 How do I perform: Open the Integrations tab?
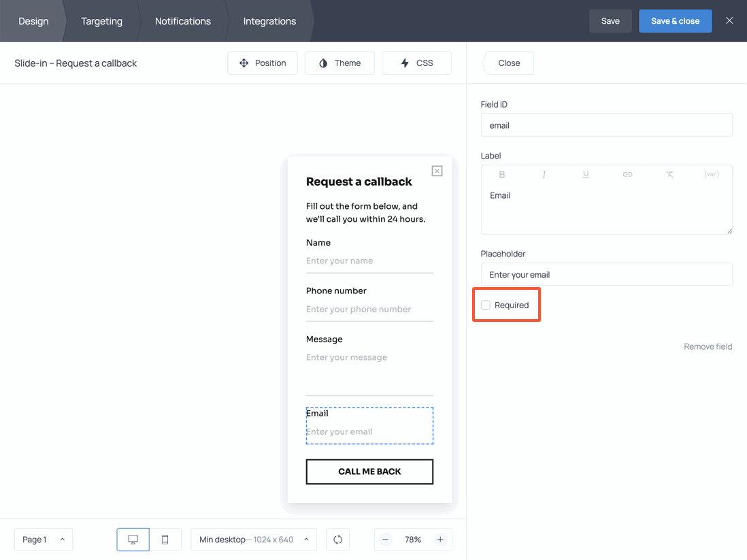(269, 21)
